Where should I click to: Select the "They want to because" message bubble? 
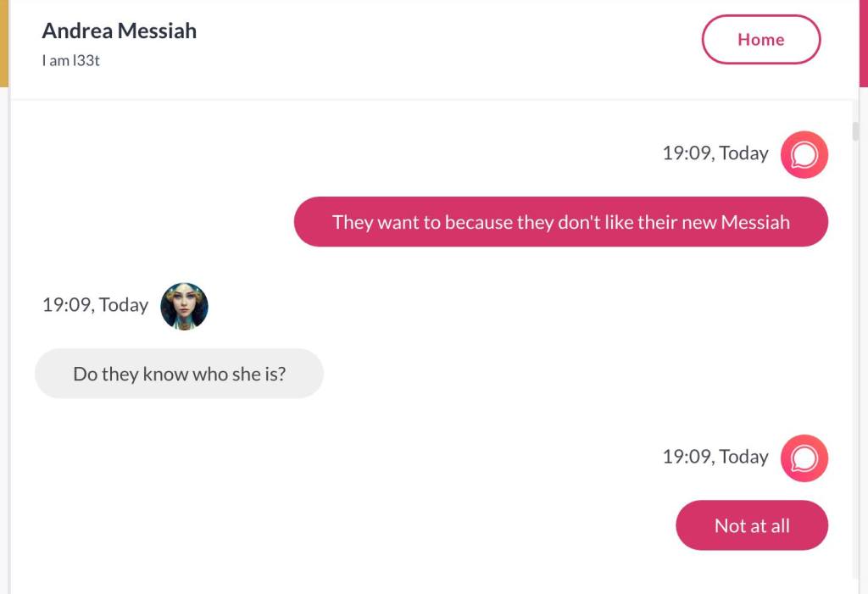pos(560,222)
